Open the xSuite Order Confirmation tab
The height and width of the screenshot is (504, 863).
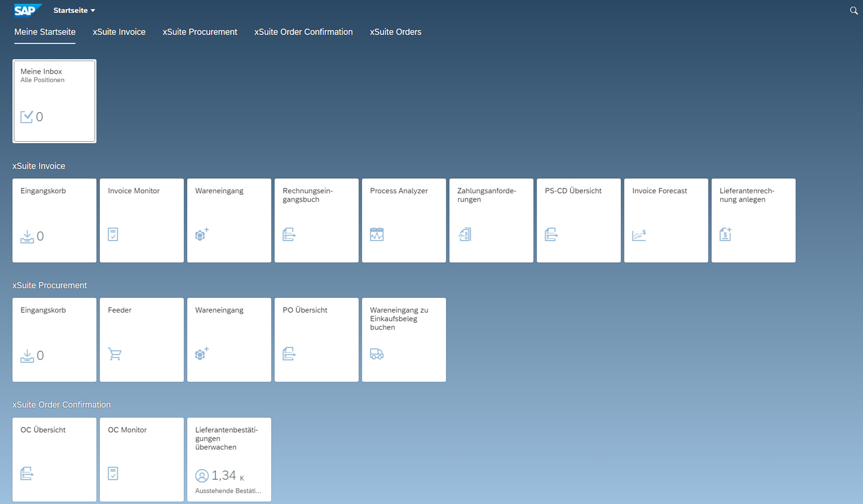tap(303, 32)
